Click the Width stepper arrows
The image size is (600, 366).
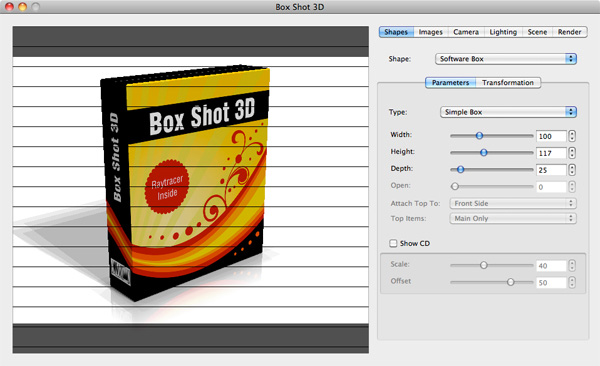click(572, 136)
